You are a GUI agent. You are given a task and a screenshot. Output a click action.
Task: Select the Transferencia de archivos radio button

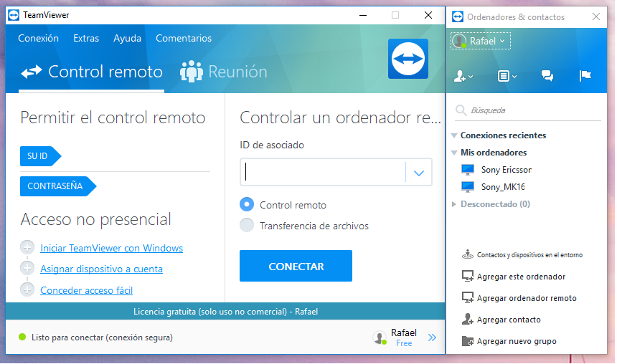point(247,225)
